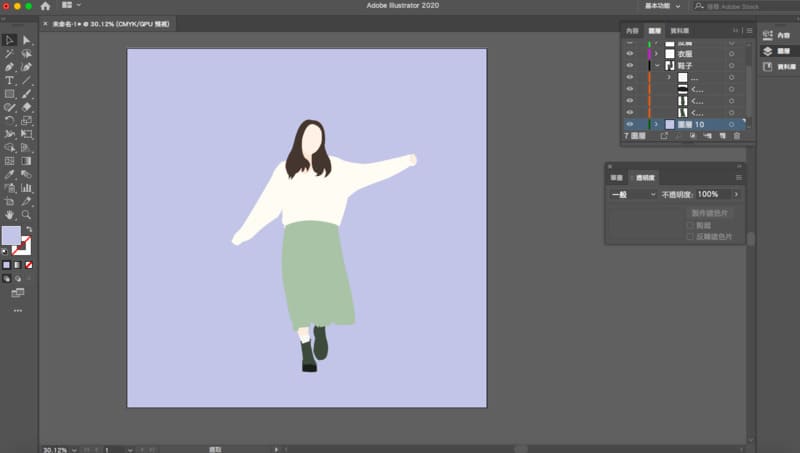Viewport: 800px width, 453px height.
Task: Swap fill and stroke colors
Action: [x=29, y=229]
